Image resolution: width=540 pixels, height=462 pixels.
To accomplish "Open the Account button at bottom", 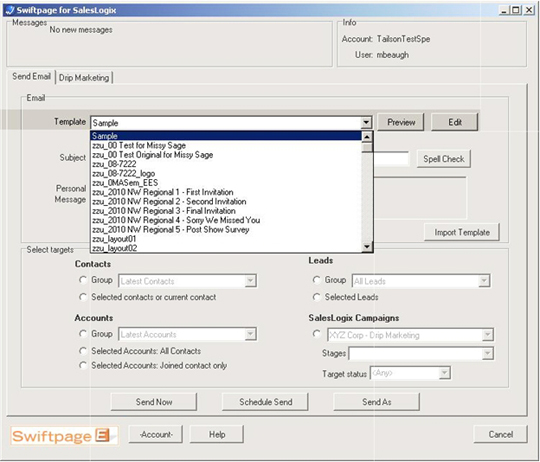I will coord(156,434).
